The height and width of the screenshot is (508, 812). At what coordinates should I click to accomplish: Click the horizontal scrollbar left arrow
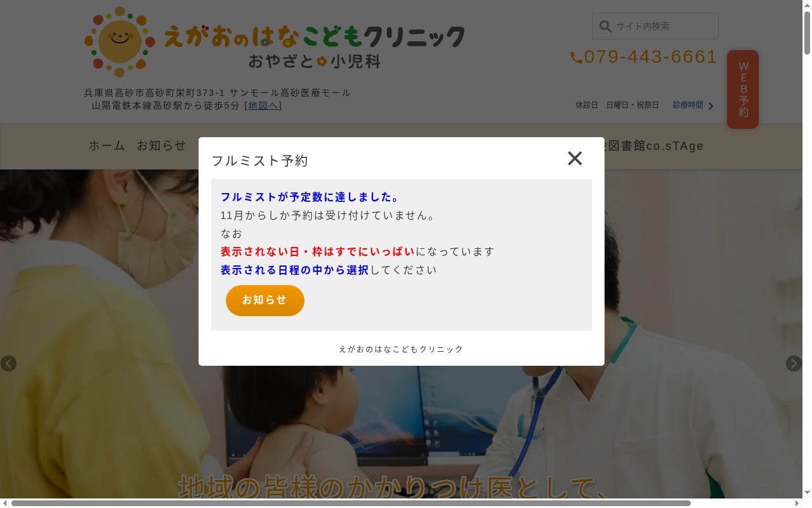(x=5, y=503)
